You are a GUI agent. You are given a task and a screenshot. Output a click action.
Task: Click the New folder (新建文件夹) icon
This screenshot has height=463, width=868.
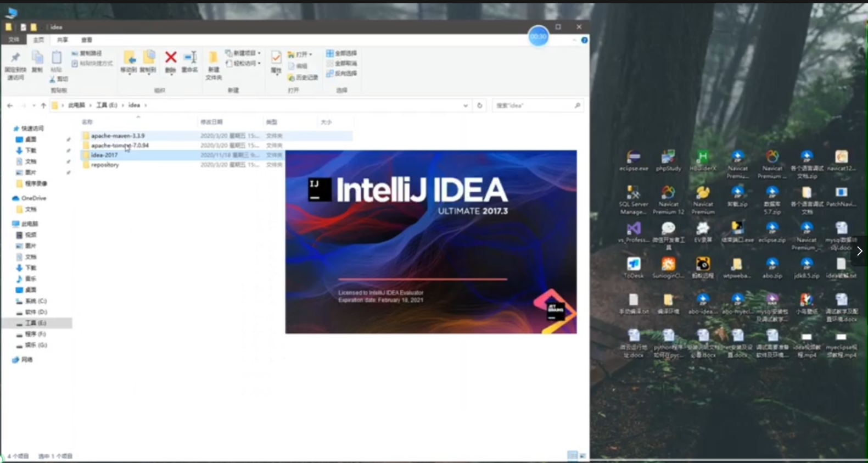pyautogui.click(x=213, y=58)
